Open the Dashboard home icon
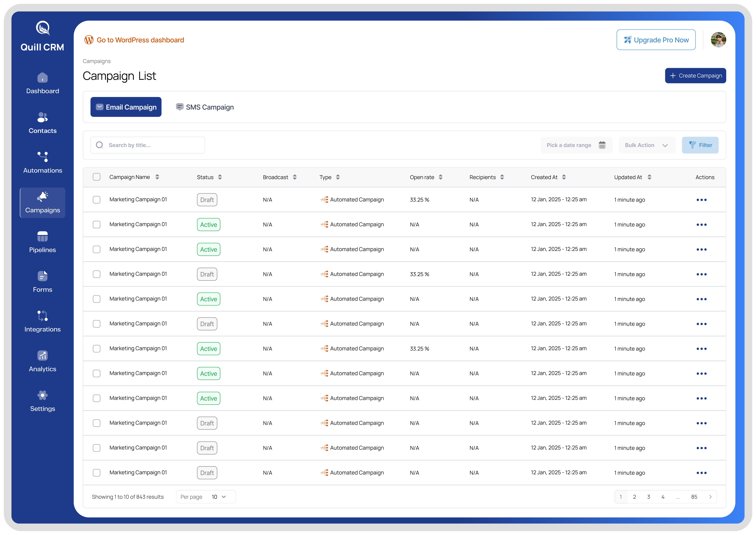This screenshot has height=535, width=756. pos(42,78)
